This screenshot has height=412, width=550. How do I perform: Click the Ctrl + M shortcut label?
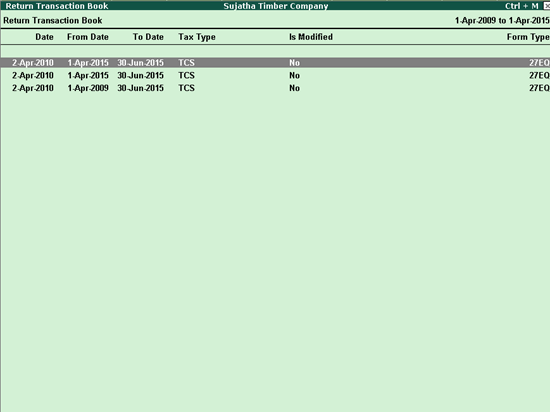[x=522, y=6]
